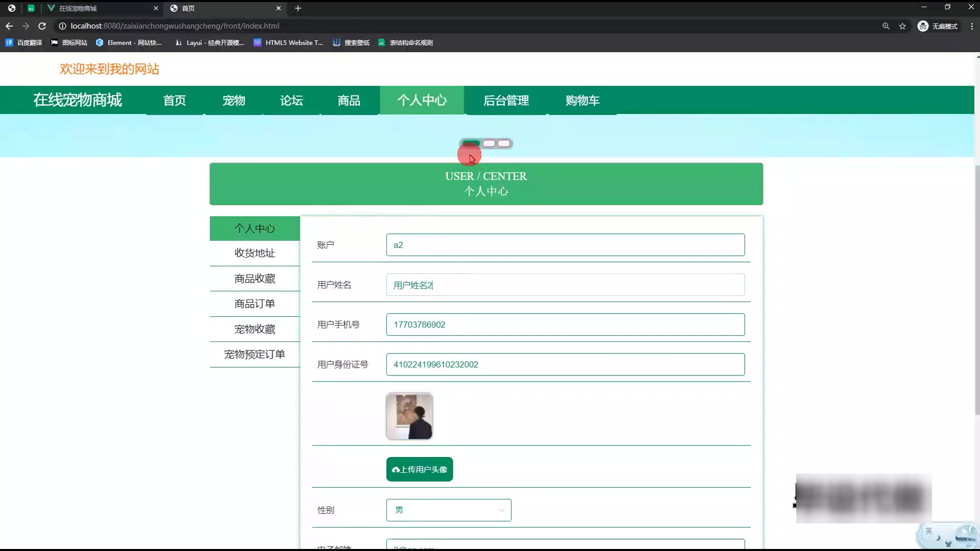The width and height of the screenshot is (980, 551).
Task: Select 收货地址 in the side menu
Action: click(255, 253)
